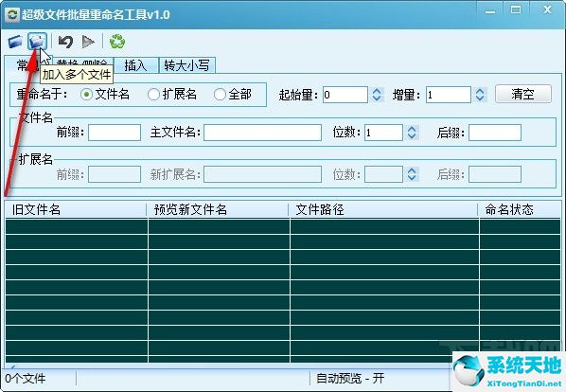The height and width of the screenshot is (392, 566).
Task: Click the 旧文件名 column header
Action: (x=76, y=209)
